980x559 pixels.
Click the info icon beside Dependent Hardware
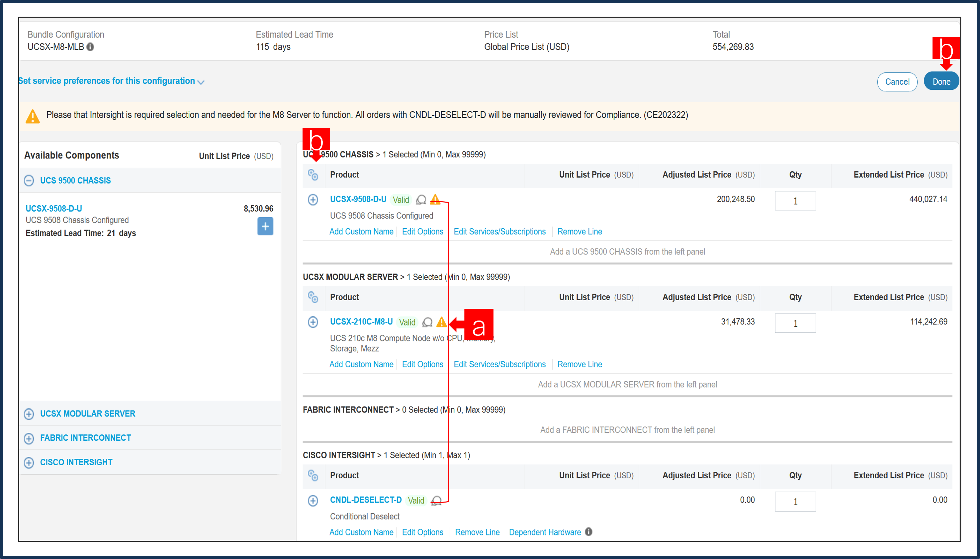588,532
